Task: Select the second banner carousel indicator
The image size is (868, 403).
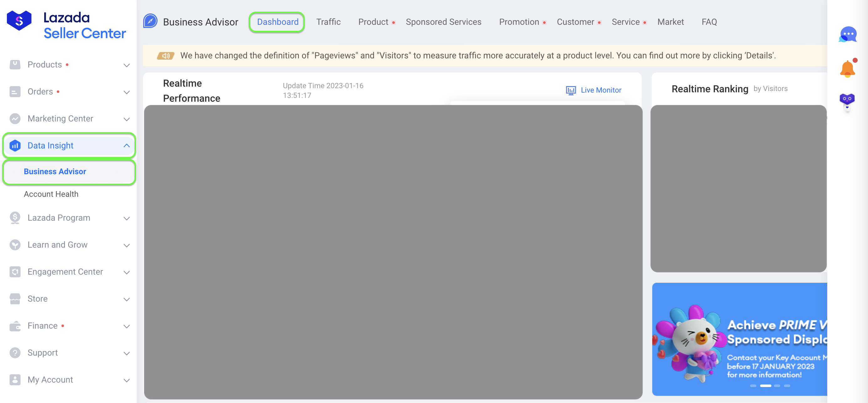Action: pos(765,385)
